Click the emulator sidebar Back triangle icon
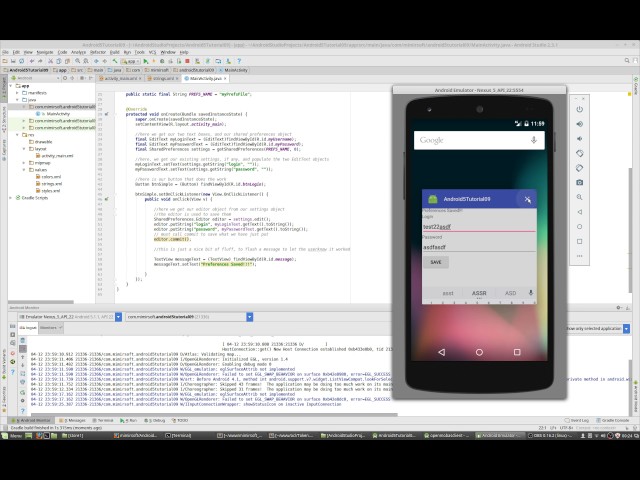640x480 pixels. (x=579, y=212)
